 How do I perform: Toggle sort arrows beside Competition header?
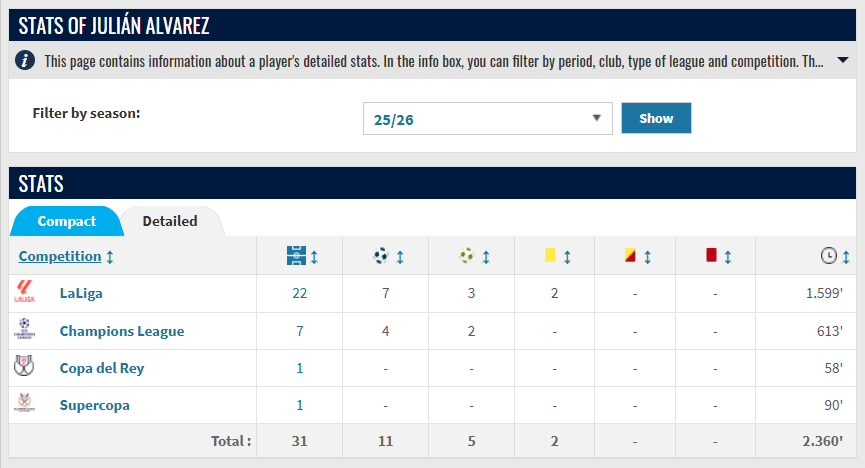click(110, 257)
